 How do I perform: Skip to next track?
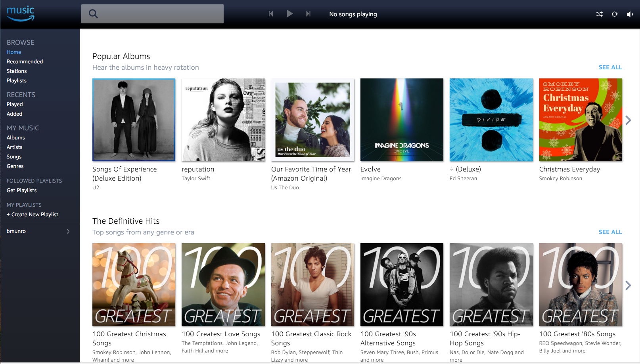coord(308,14)
